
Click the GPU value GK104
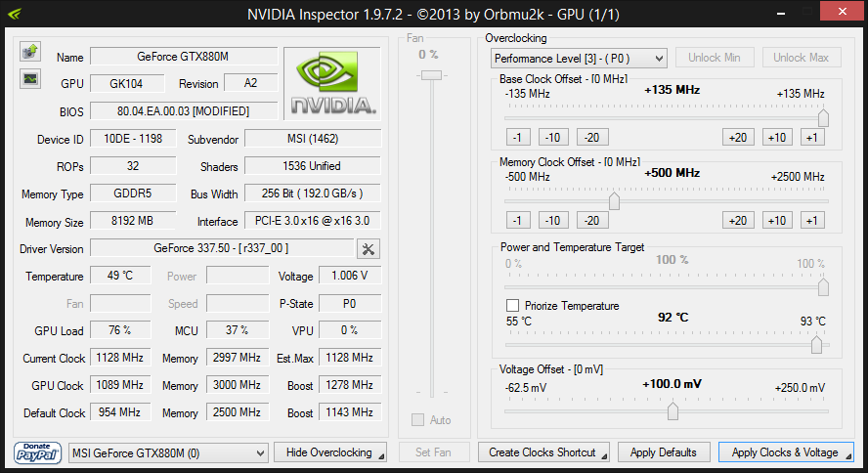point(127,83)
